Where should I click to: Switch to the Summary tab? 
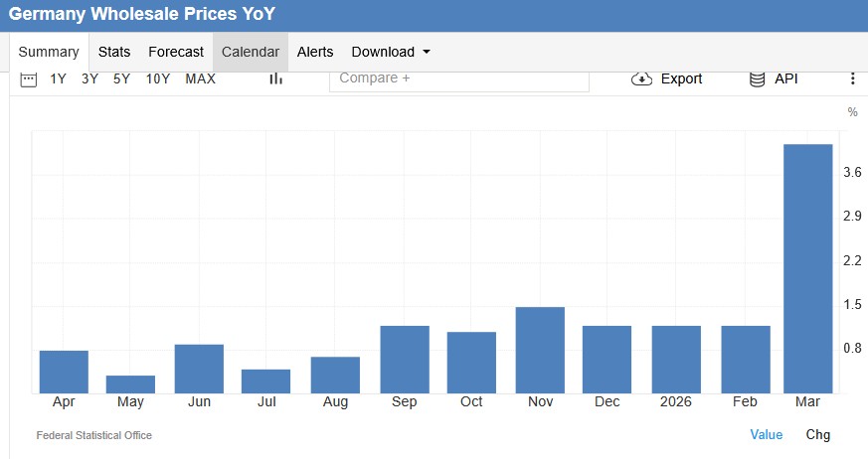49,52
